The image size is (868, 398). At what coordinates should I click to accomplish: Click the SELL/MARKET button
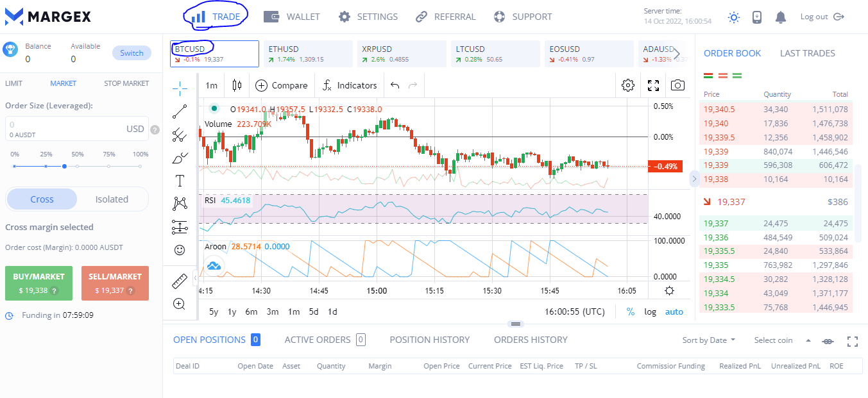pyautogui.click(x=115, y=283)
